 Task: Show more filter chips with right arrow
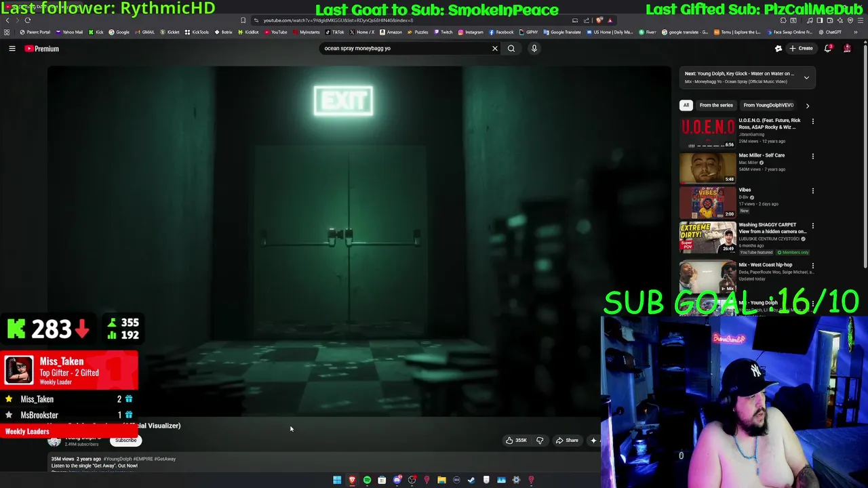(807, 106)
